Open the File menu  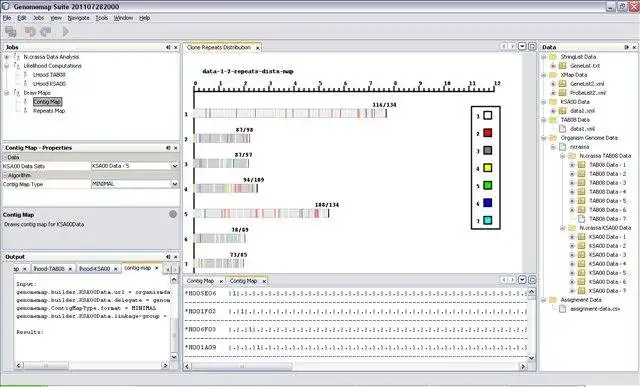point(7,18)
